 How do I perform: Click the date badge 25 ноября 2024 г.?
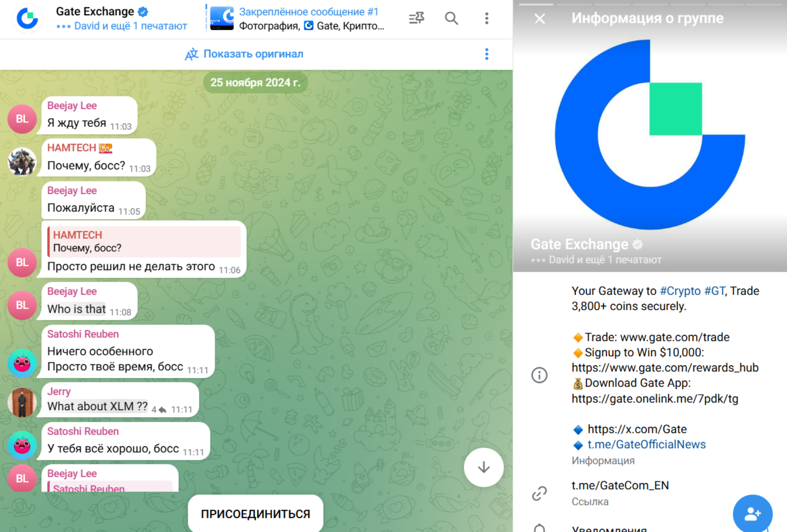(x=255, y=83)
